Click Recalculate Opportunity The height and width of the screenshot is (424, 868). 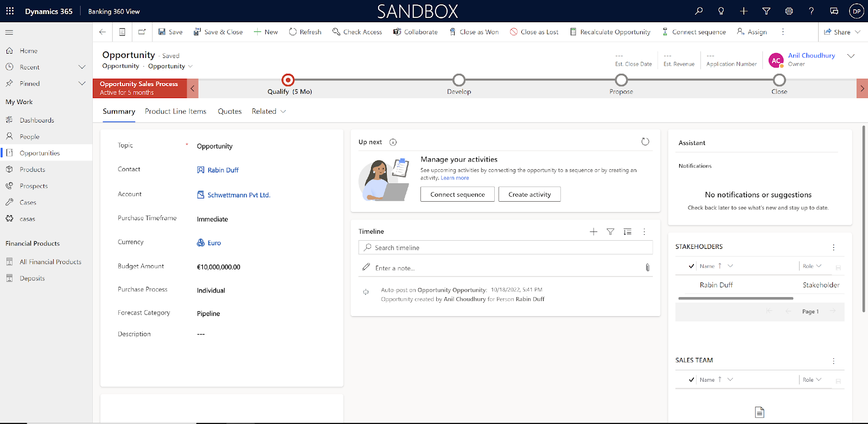[x=610, y=32]
